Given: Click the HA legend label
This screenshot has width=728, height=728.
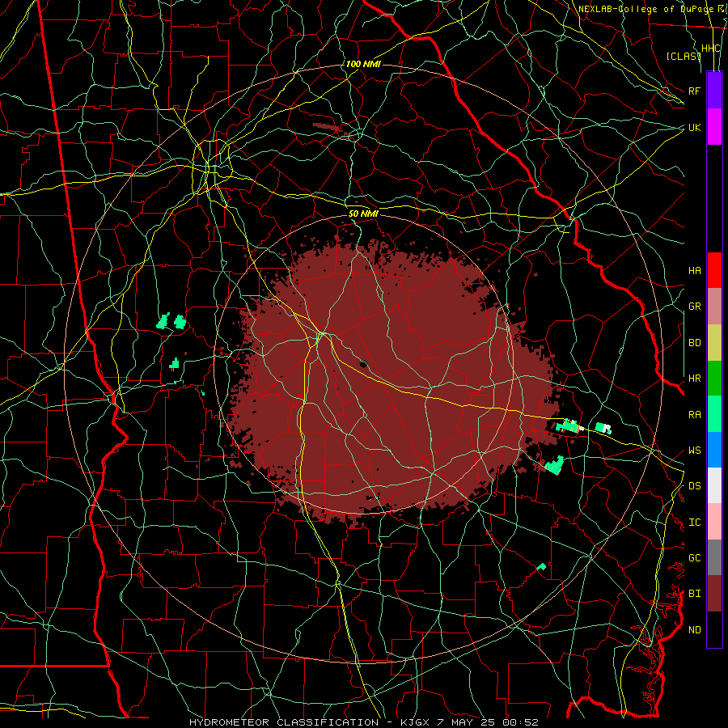Looking at the screenshot, I should [694, 271].
